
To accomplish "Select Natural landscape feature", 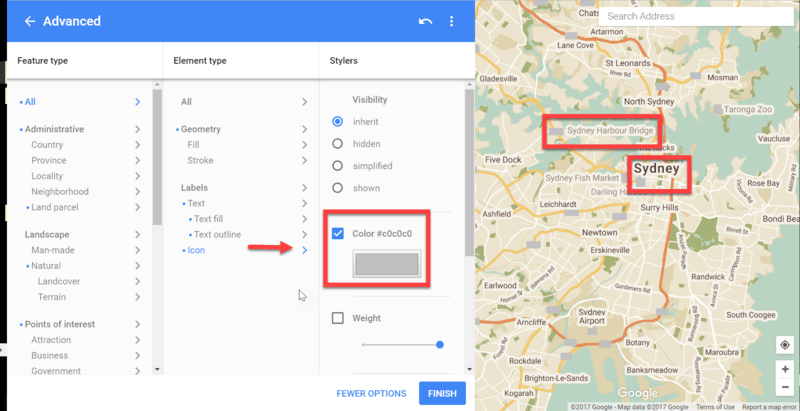I will tap(46, 266).
